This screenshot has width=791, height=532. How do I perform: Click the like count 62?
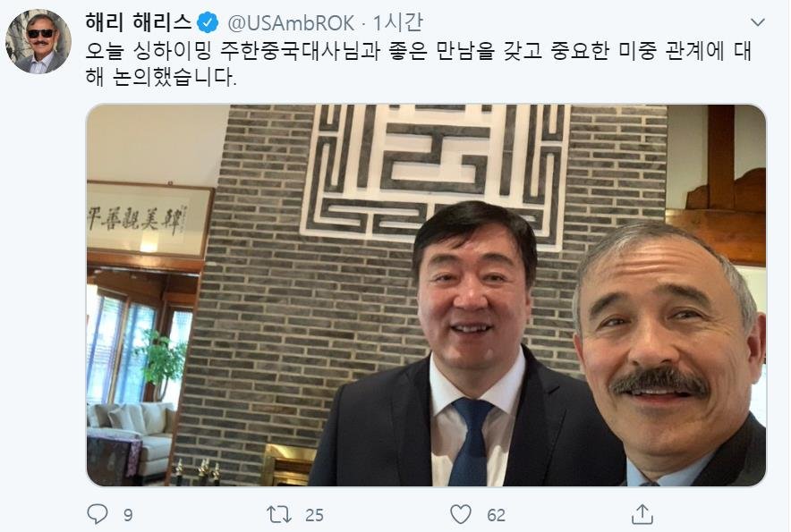point(497,515)
